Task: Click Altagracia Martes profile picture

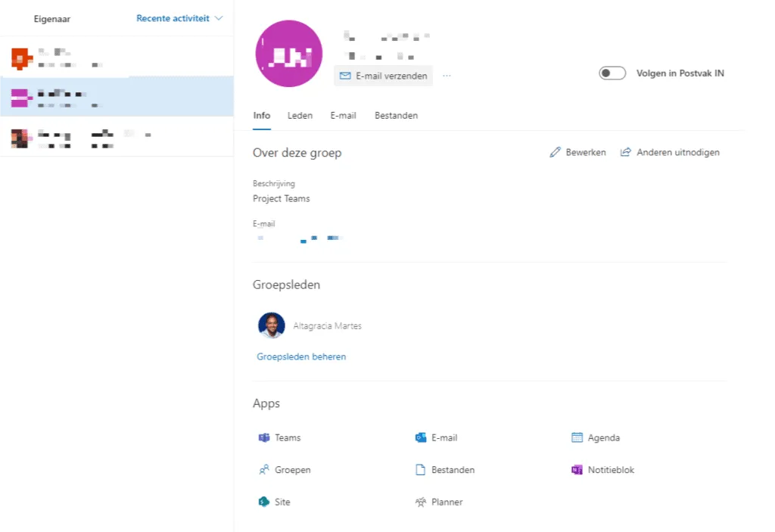Action: point(272,325)
